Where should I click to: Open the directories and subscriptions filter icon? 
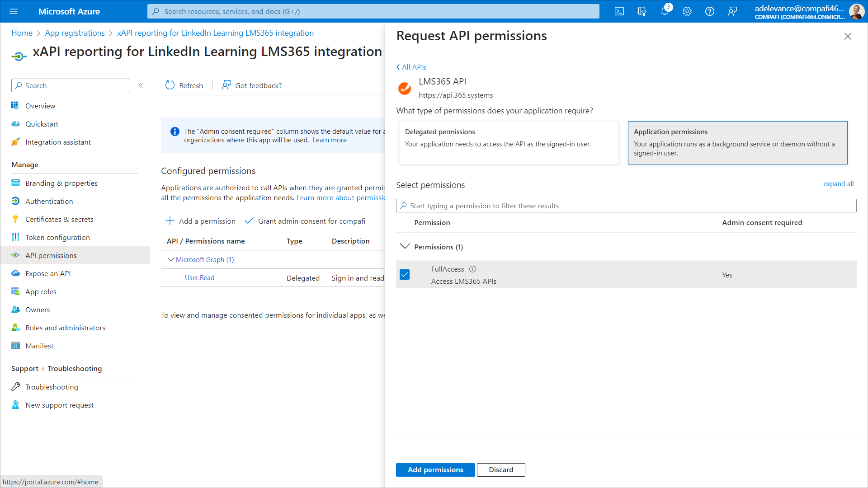click(642, 11)
